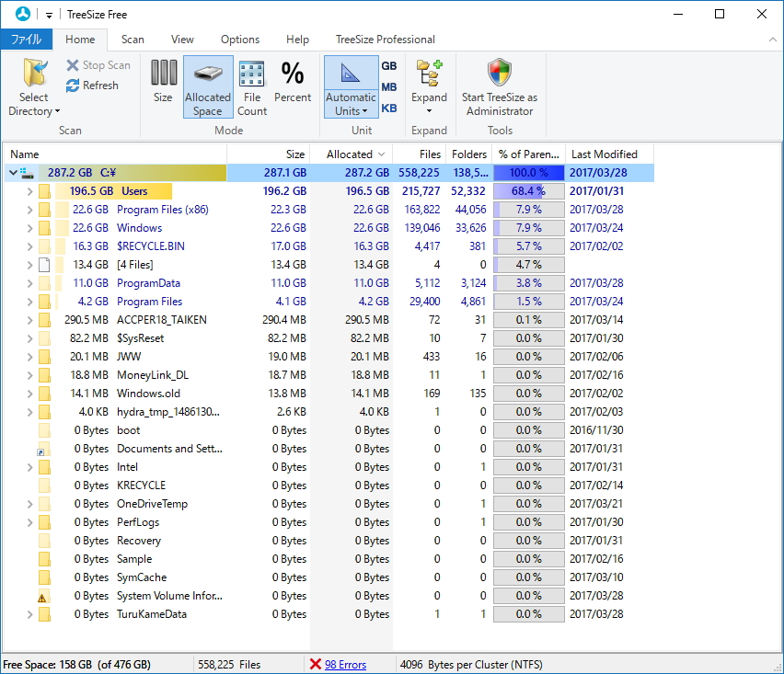Sort by Last Modified column header
Screen dimensions: 784x674
[x=609, y=154]
